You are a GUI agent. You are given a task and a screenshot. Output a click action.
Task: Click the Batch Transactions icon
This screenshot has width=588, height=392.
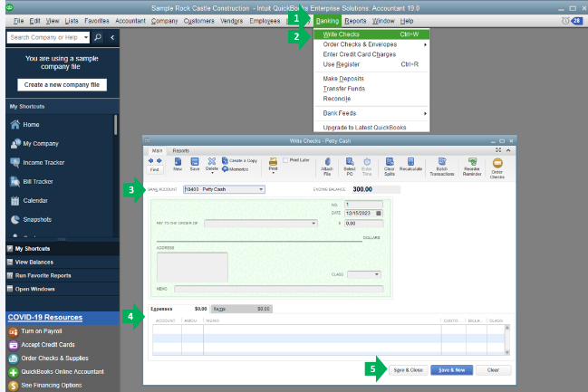(442, 161)
